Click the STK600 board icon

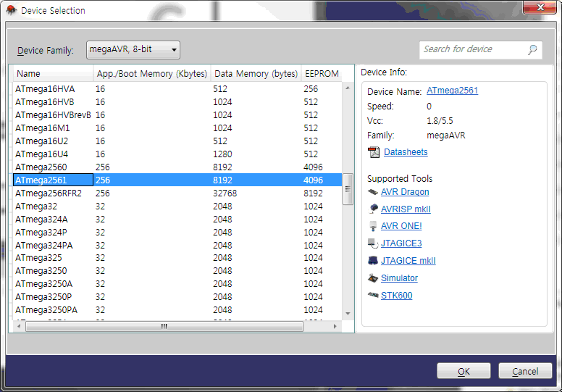[x=373, y=296]
